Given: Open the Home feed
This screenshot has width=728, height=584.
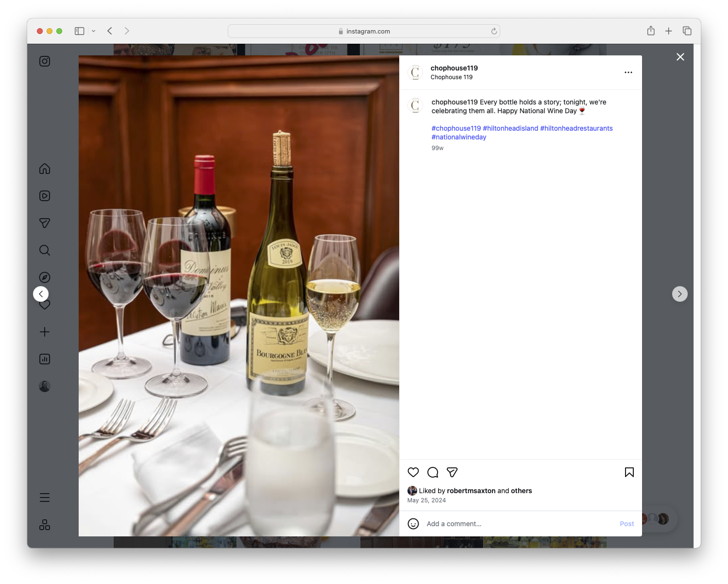Looking at the screenshot, I should pos(44,169).
